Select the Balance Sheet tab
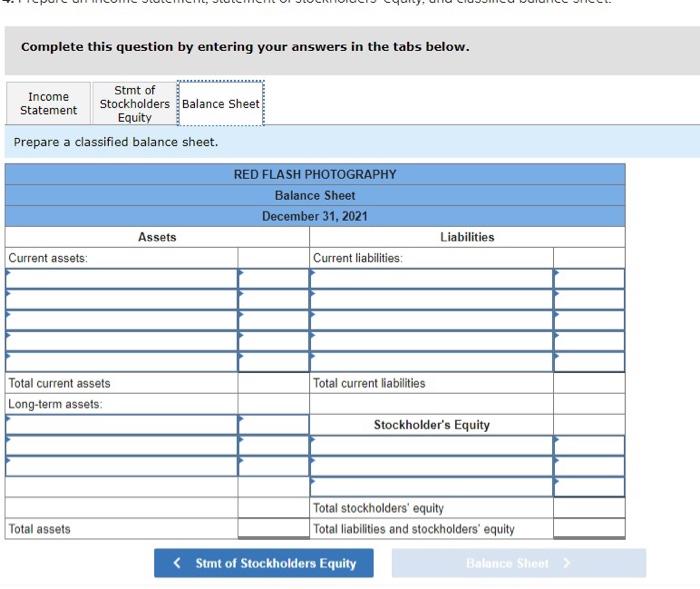 221,103
